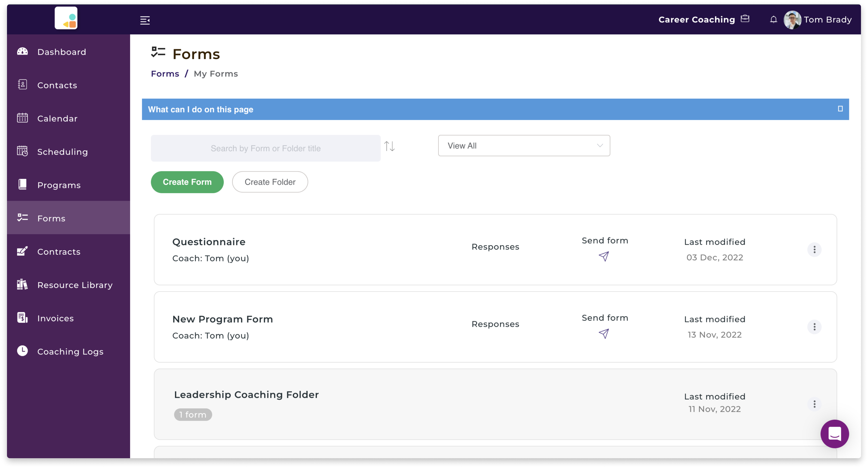Screen dimensions: 868x468
Task: Click the Resource Library books icon in the sidebar
Action: point(23,284)
